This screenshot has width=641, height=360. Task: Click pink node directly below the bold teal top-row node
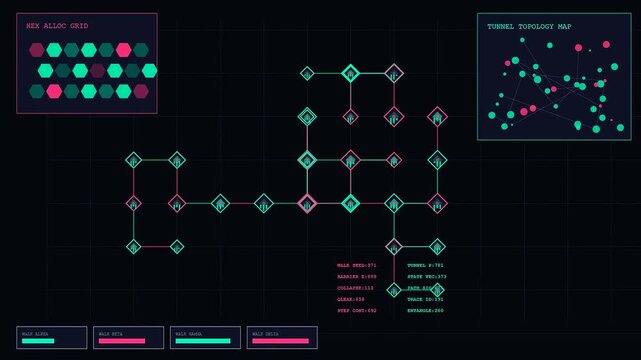click(350, 117)
